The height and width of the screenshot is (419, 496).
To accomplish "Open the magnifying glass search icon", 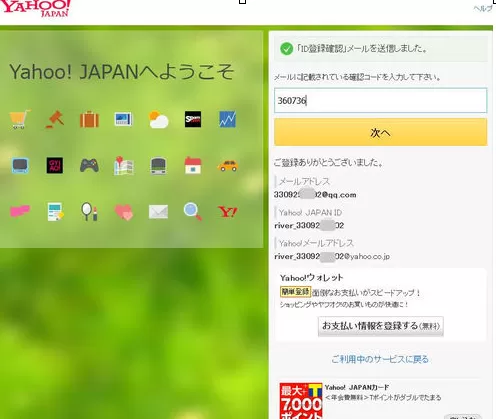I will point(193,212).
